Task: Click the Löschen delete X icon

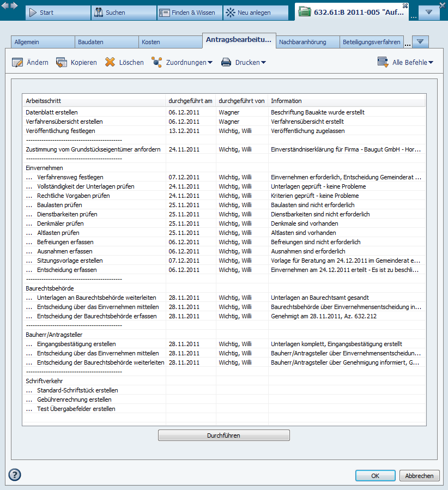Action: coord(110,63)
